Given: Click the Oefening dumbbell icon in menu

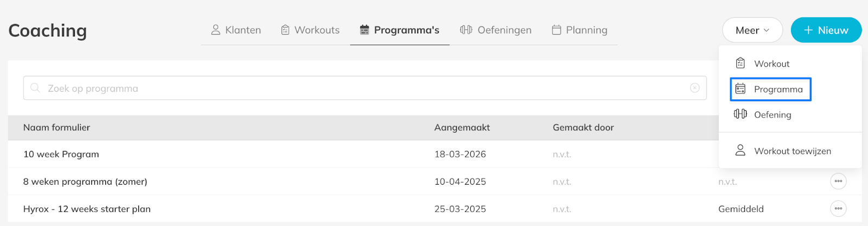Looking at the screenshot, I should (x=740, y=114).
